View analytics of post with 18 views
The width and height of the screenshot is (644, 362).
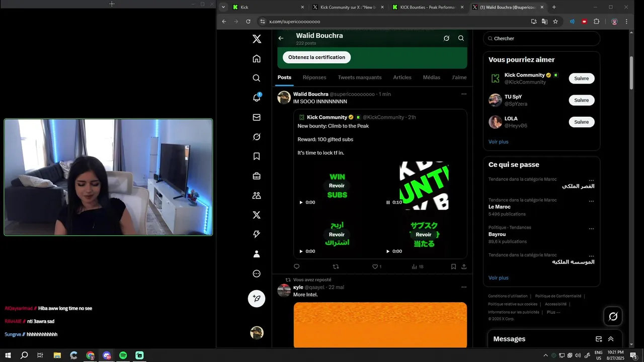click(418, 266)
